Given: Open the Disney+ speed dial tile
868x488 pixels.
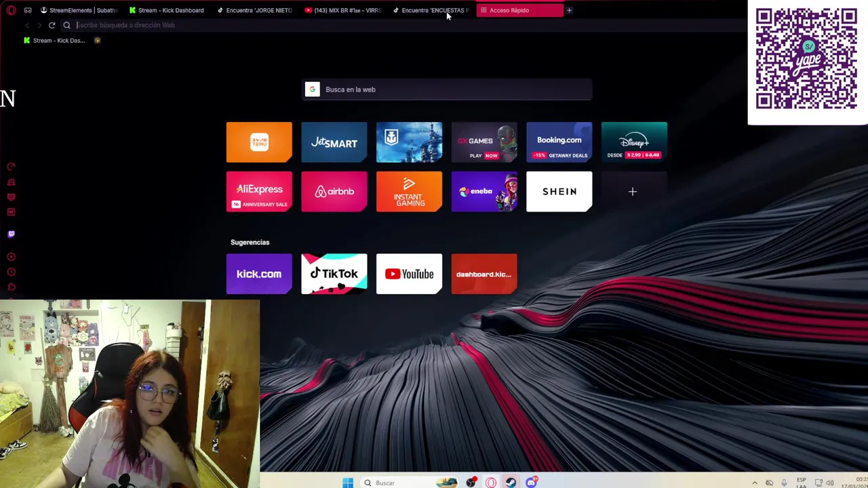Looking at the screenshot, I should (x=634, y=142).
